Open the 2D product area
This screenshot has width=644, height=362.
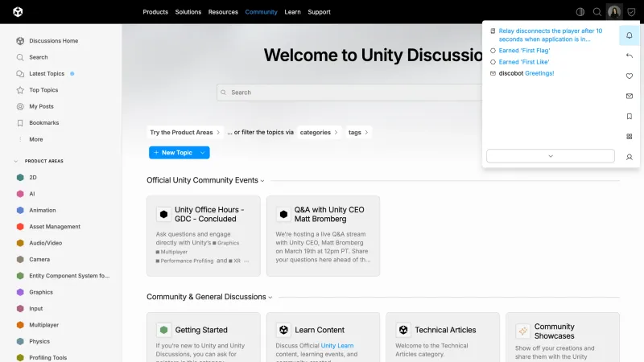[33, 177]
